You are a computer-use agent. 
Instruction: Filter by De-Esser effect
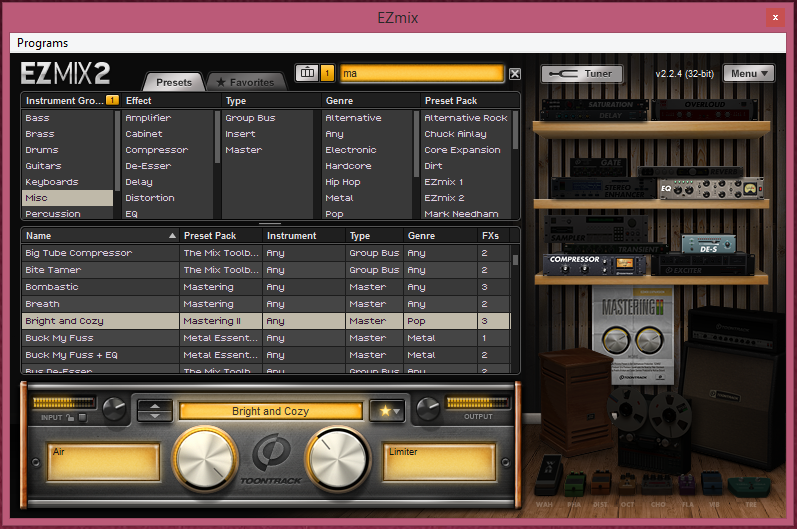(x=168, y=166)
